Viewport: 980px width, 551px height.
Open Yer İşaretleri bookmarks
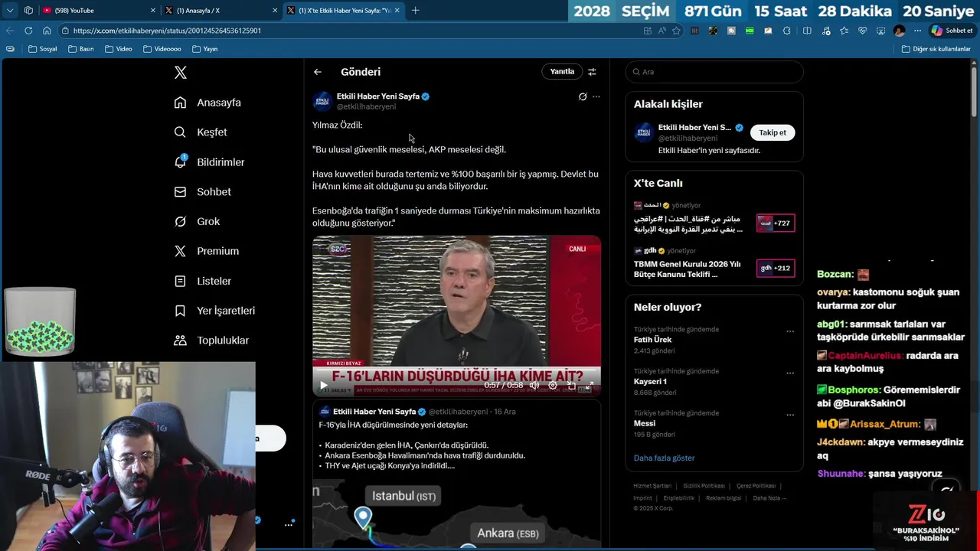point(214,311)
